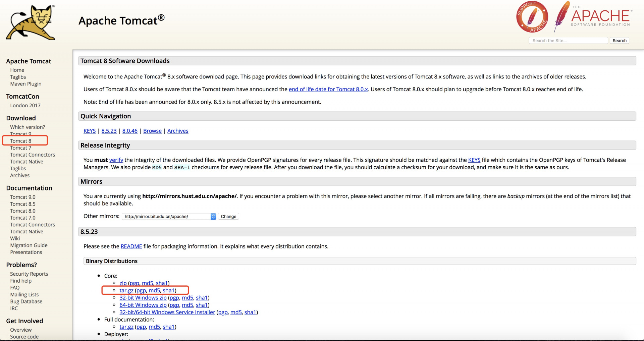Click sha1 link for documentation tar.gz
The height and width of the screenshot is (341, 644).
pos(168,327)
